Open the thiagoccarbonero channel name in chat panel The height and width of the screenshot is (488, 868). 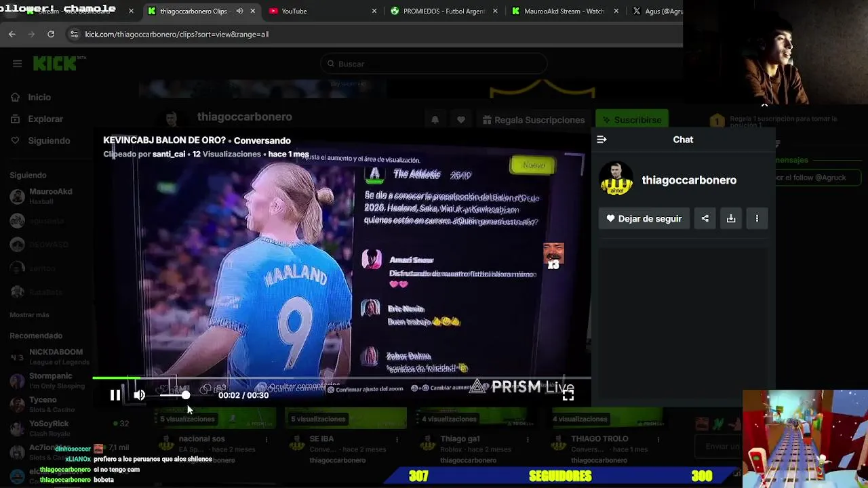click(689, 180)
